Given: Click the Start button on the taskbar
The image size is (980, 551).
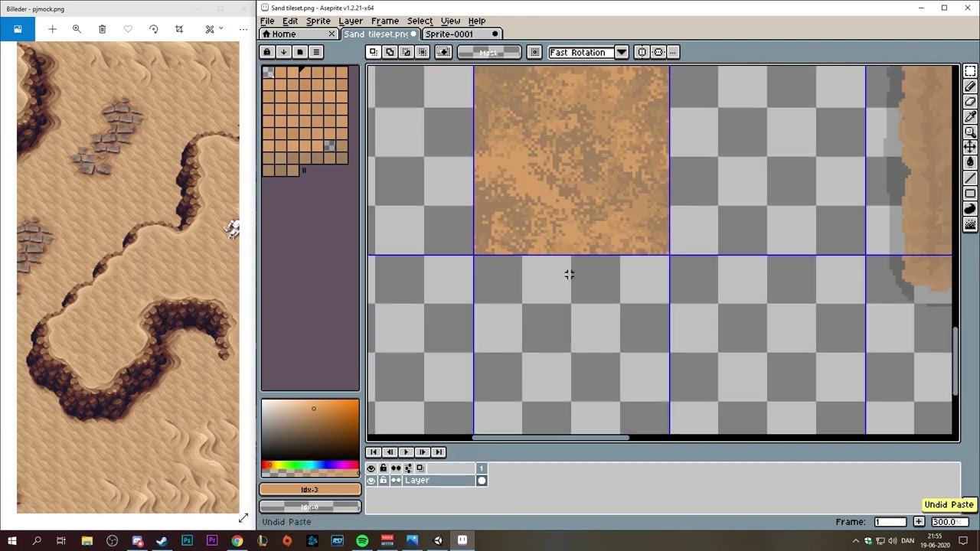Looking at the screenshot, I should point(12,541).
